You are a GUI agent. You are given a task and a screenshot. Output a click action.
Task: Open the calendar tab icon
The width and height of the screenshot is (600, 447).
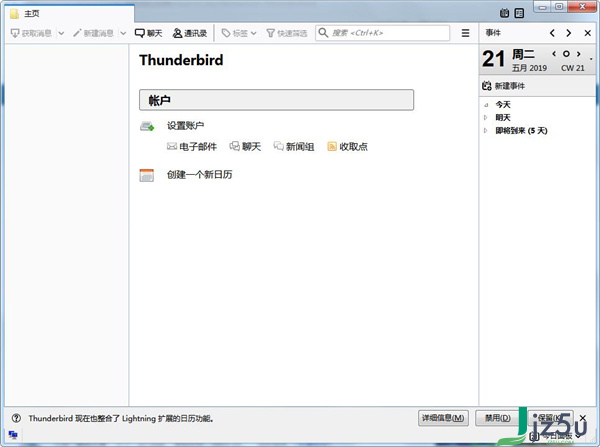pyautogui.click(x=504, y=13)
